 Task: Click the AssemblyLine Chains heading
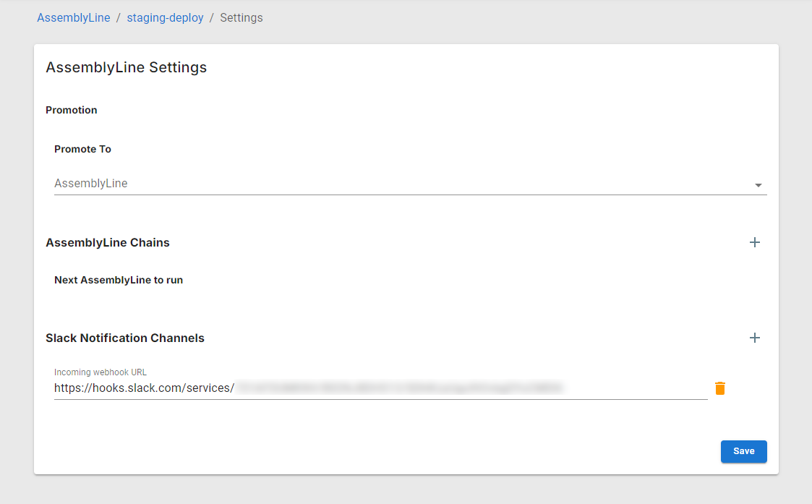click(x=108, y=242)
